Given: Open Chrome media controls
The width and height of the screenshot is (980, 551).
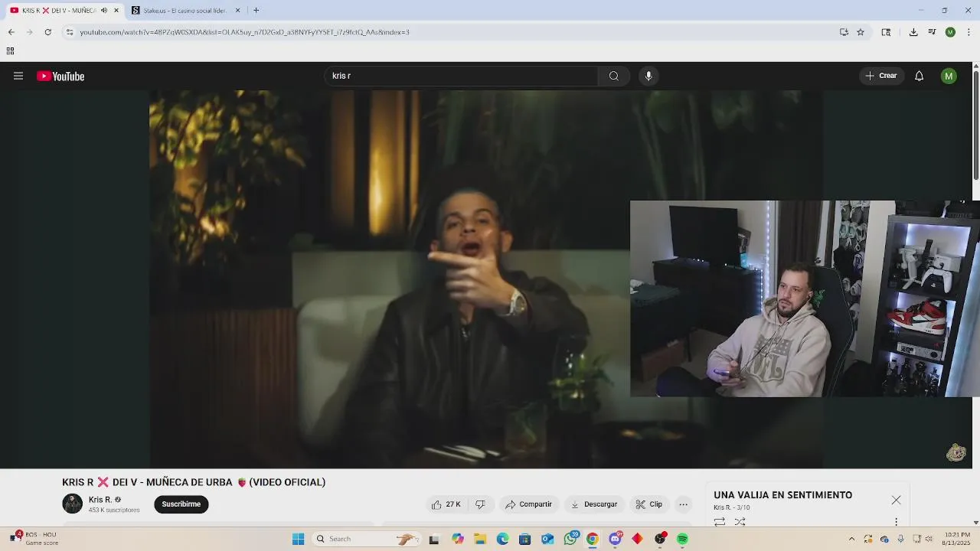Looking at the screenshot, I should coord(932,32).
